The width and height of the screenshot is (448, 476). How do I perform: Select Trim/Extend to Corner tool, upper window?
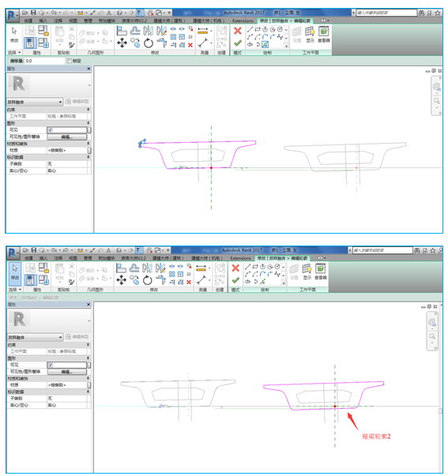pyautogui.click(x=162, y=43)
